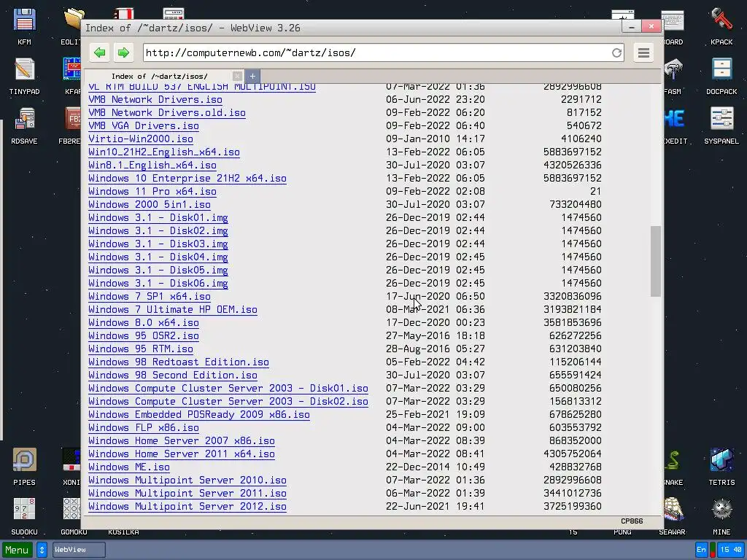This screenshot has width=747, height=560.
Task: Open Virtio-Win2000.iso link
Action: pos(141,139)
